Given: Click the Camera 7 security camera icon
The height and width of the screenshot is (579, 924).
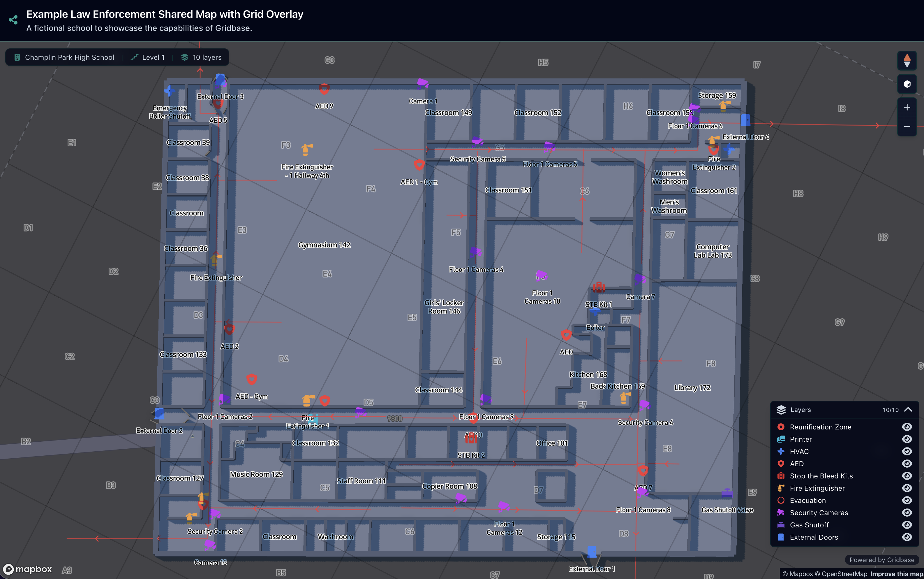Looking at the screenshot, I should [x=640, y=279].
